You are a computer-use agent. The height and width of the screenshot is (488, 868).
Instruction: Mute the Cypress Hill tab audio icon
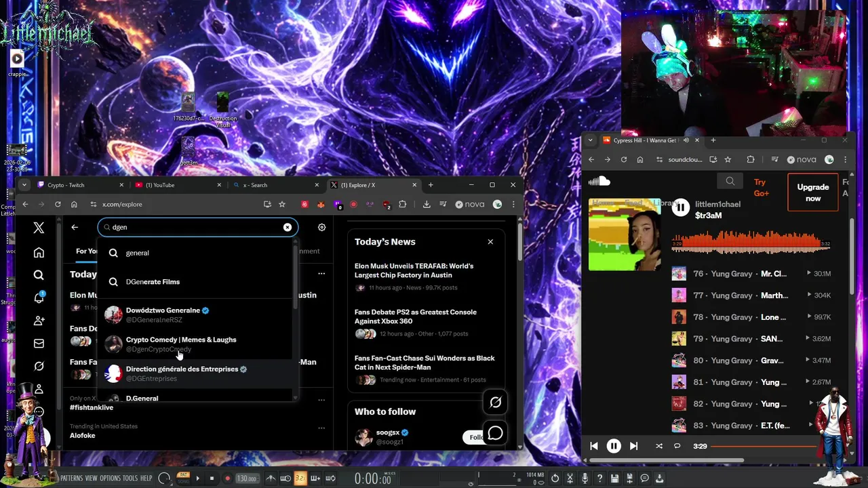click(686, 140)
